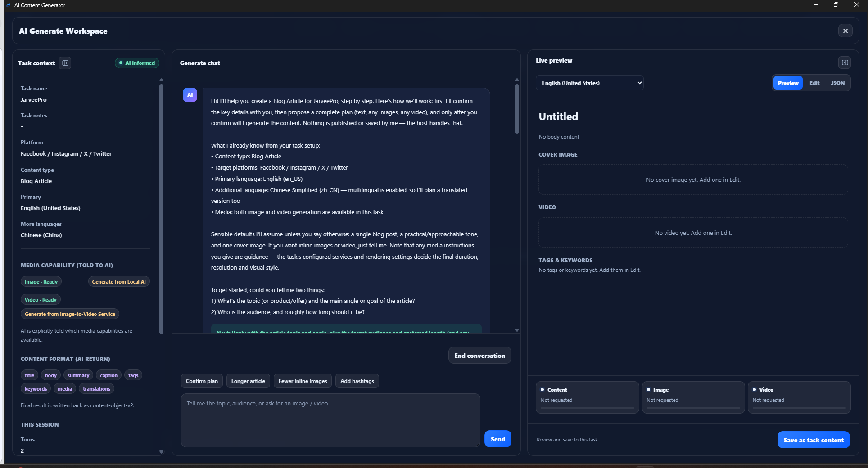Click the tags format tag

[x=133, y=375]
